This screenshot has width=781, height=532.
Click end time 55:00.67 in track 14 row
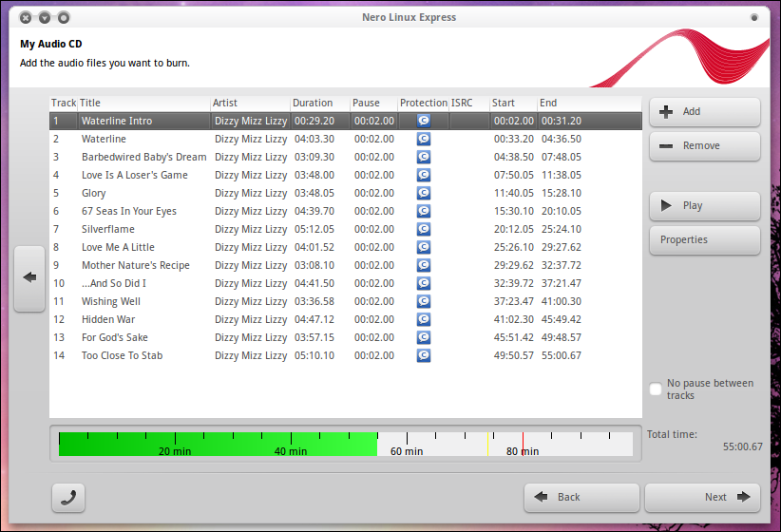562,355
